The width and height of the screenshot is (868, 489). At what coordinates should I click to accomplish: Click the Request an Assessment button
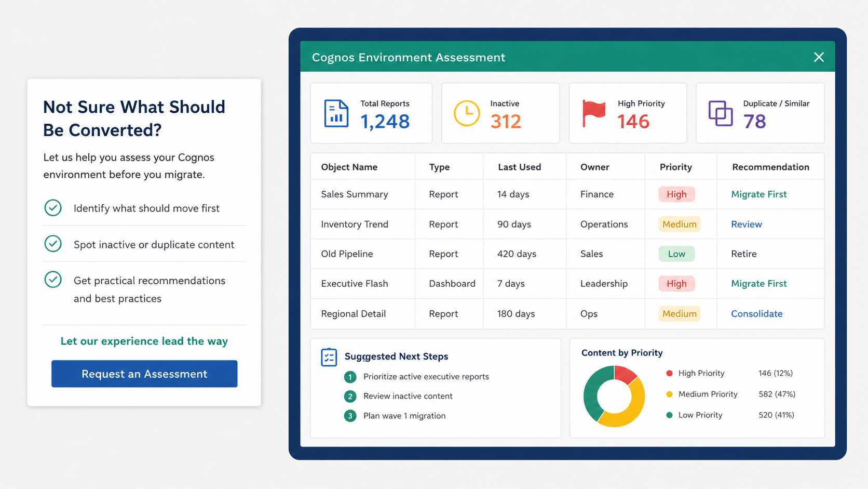click(144, 374)
